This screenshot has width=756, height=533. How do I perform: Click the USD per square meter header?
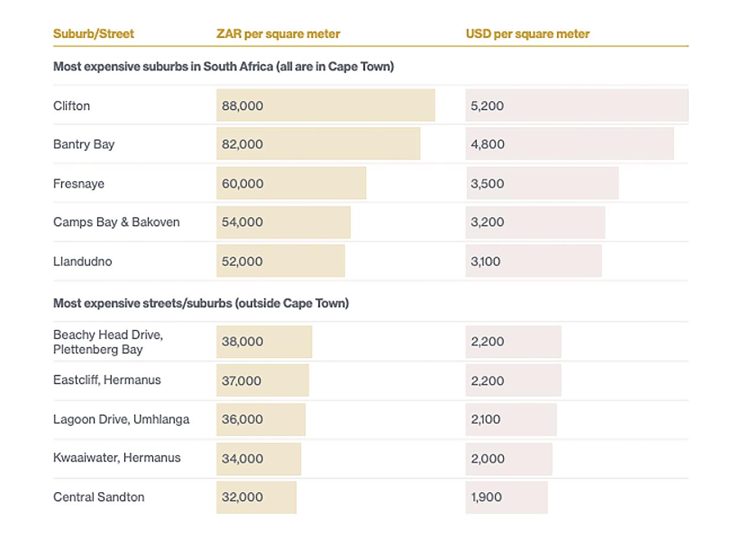(x=527, y=34)
